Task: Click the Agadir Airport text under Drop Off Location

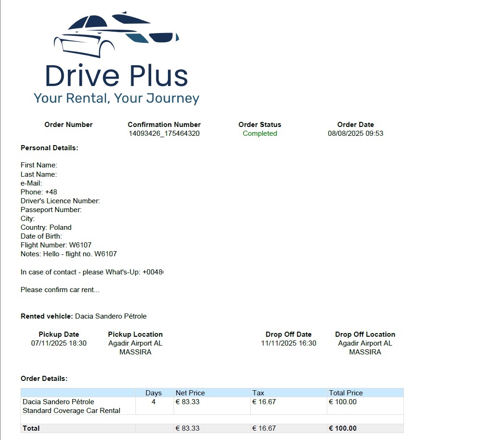Action: coord(365,348)
